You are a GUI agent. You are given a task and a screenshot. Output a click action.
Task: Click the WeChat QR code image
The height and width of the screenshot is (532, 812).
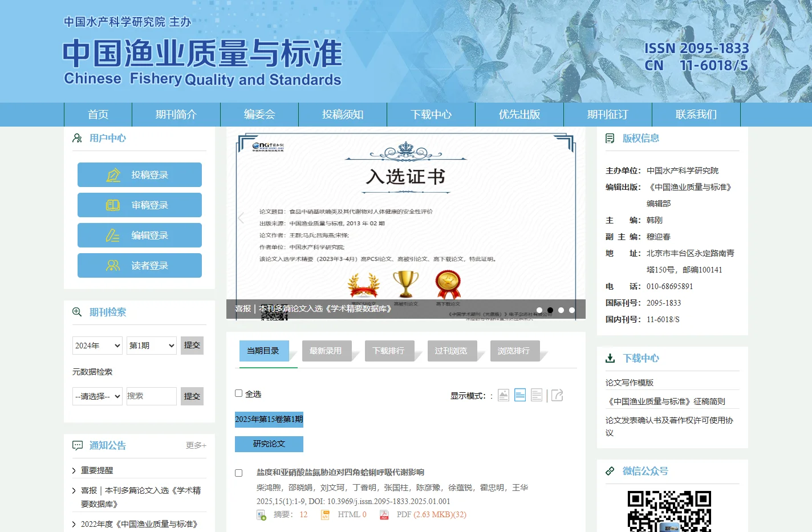pyautogui.click(x=669, y=511)
